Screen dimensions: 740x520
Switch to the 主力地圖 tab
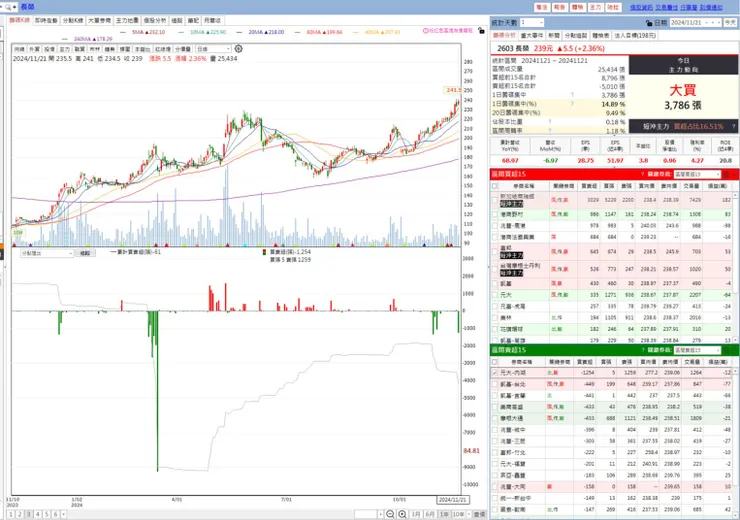point(127,20)
